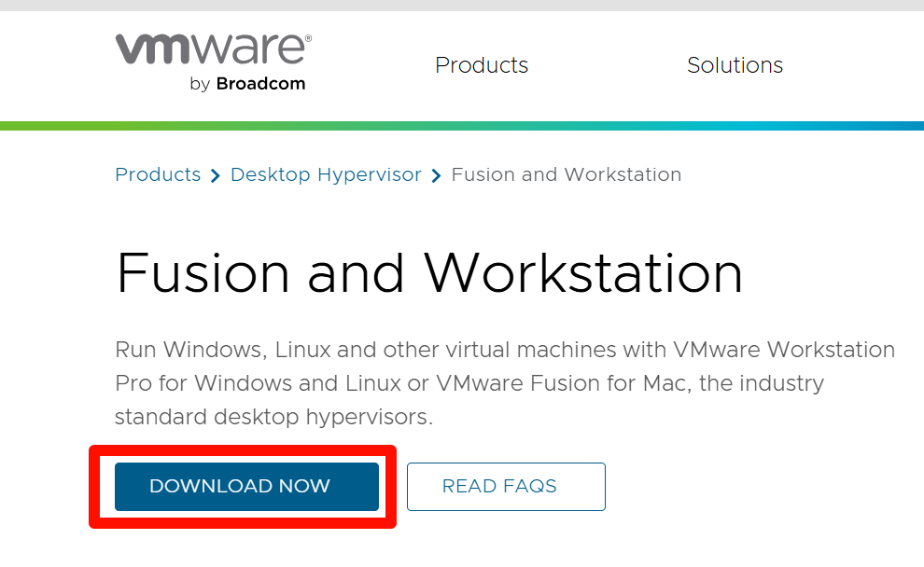Follow the Desktop Hypervisor breadcrumb link
This screenshot has width=924, height=567.
(326, 175)
